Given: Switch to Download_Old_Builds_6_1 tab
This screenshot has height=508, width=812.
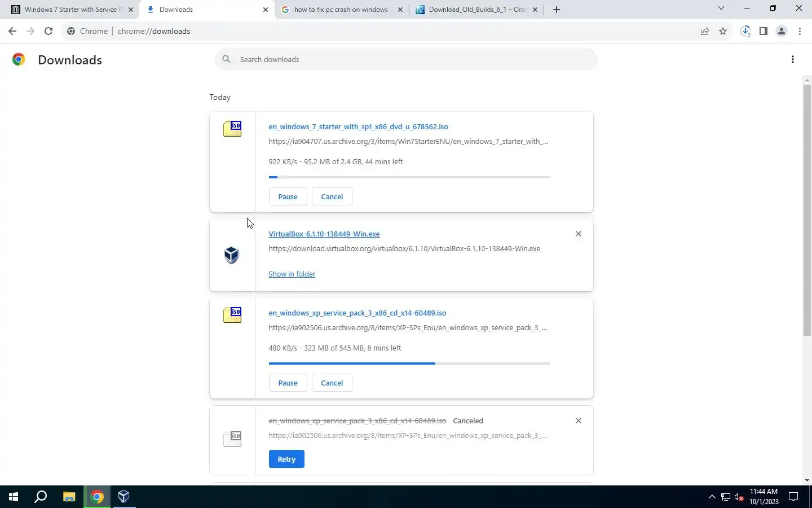Looking at the screenshot, I should pos(477,10).
